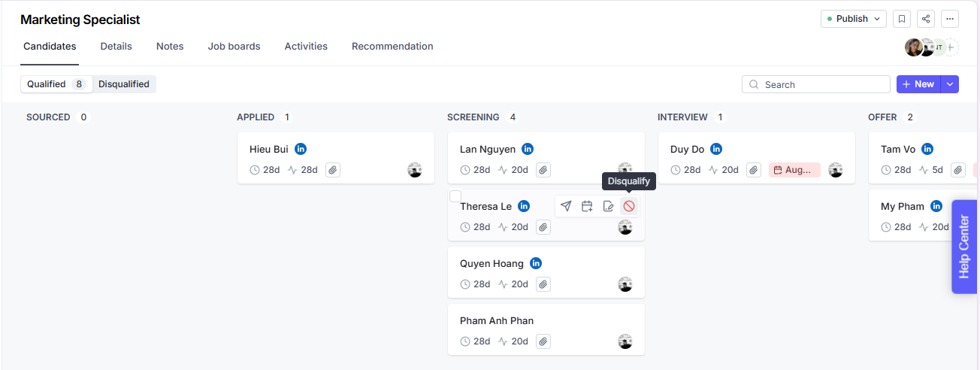The image size is (980, 370).
Task: Open the three-dots more options menu
Action: point(950,19)
